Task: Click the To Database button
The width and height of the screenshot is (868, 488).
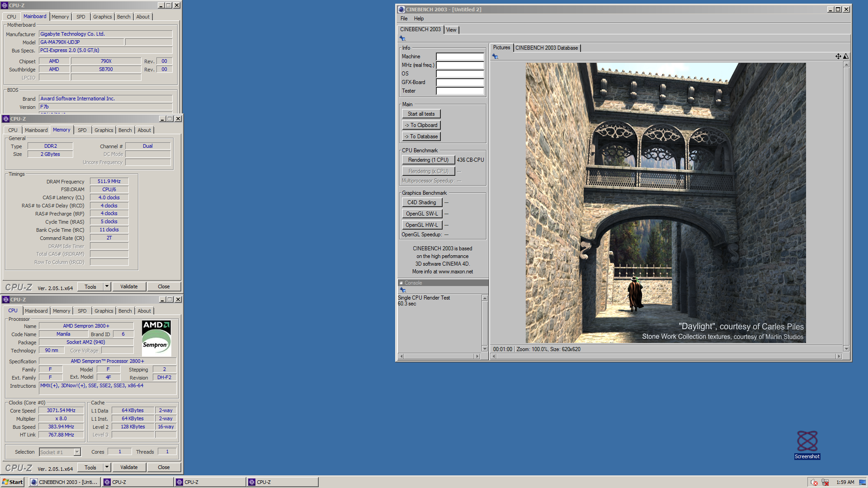Action: coord(421,136)
